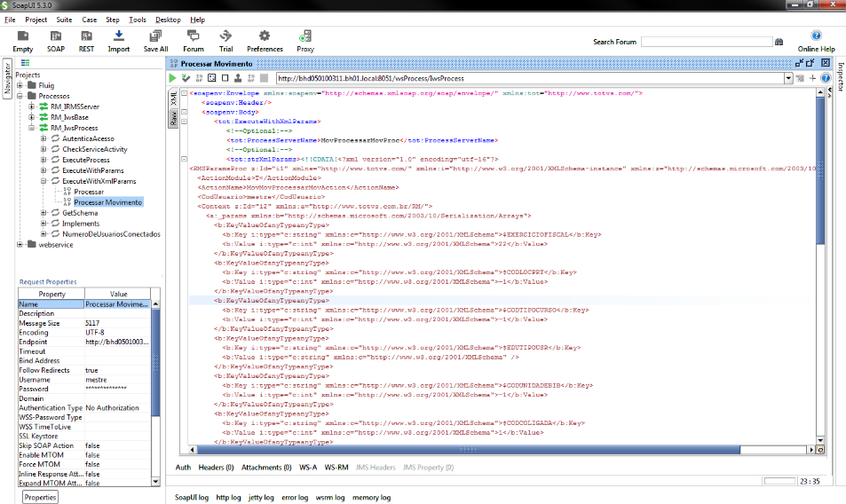Open the Desktop menu
This screenshot has width=846, height=504.
[x=168, y=20]
